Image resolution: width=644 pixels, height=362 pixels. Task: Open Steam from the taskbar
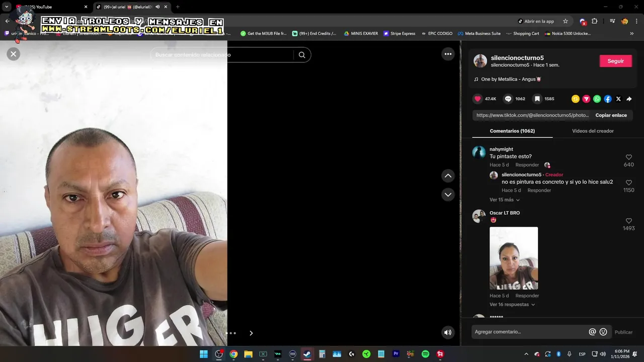point(307,354)
